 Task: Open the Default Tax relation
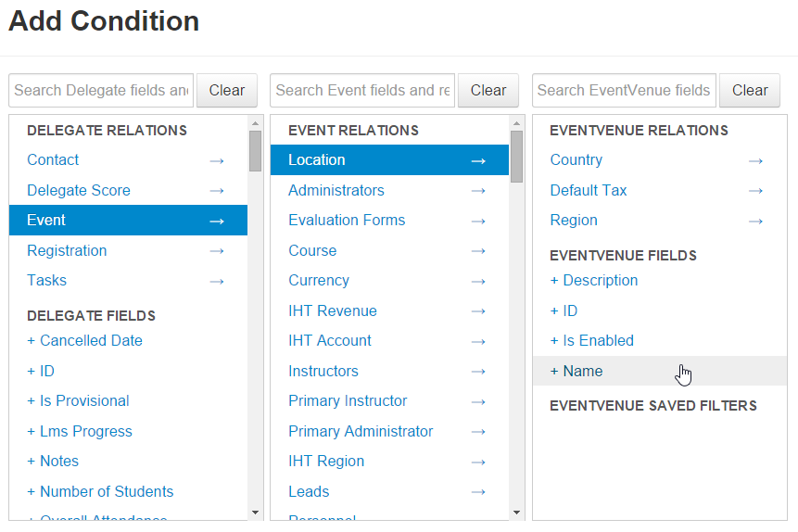coord(660,190)
